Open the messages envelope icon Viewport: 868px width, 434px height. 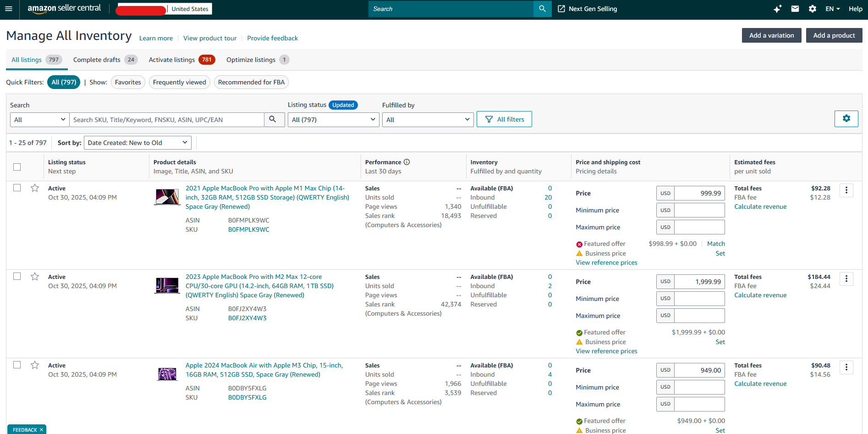coord(795,9)
